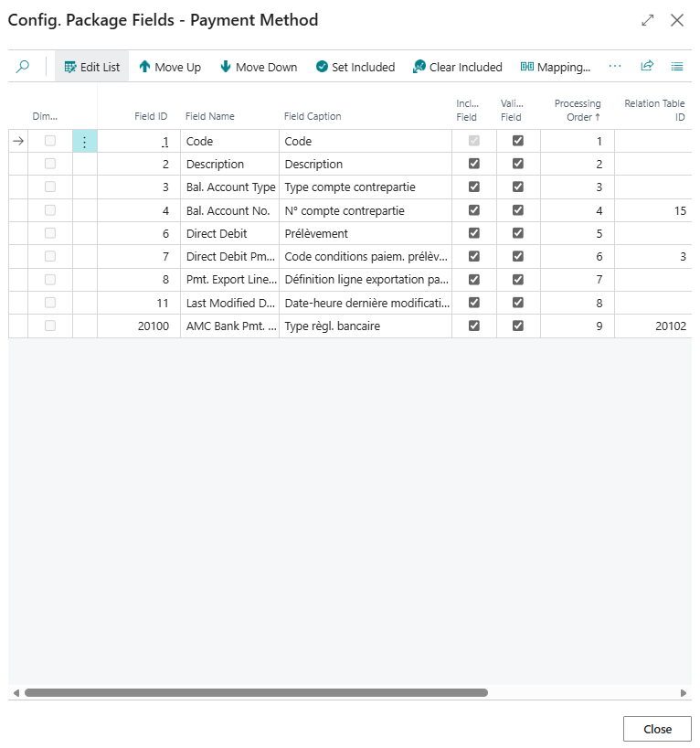
Task: Close the dialog with X
Action: [x=677, y=20]
